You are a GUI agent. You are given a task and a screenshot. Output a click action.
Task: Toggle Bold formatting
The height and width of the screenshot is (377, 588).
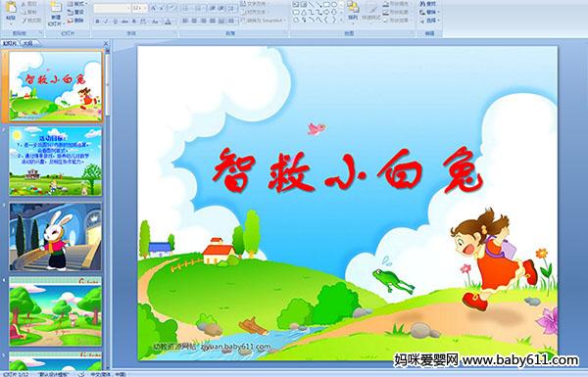pyautogui.click(x=97, y=22)
